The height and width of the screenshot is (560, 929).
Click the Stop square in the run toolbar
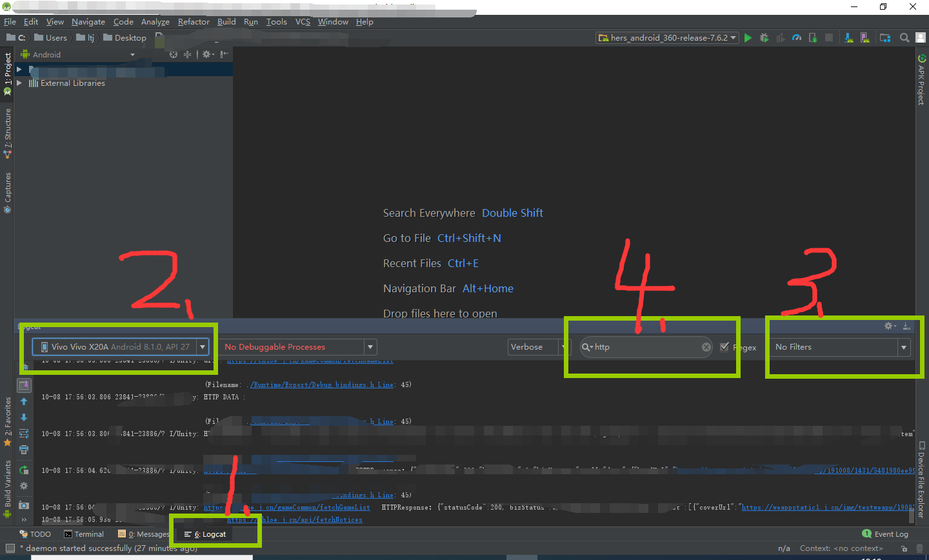coord(829,37)
